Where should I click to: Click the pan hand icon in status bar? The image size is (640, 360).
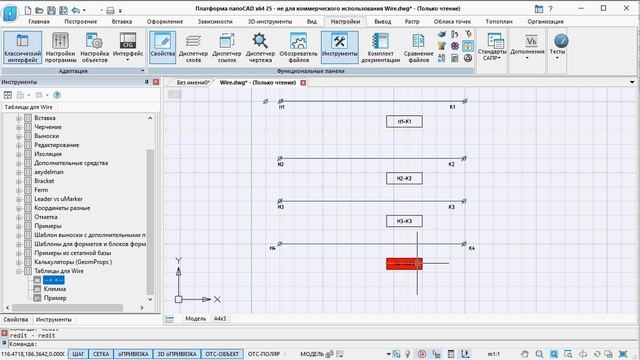tap(525, 354)
